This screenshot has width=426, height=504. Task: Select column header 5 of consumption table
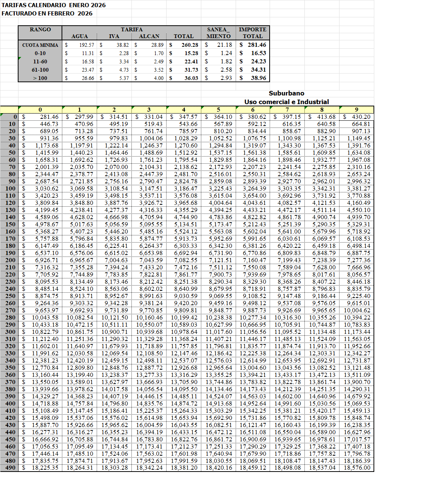218,110
